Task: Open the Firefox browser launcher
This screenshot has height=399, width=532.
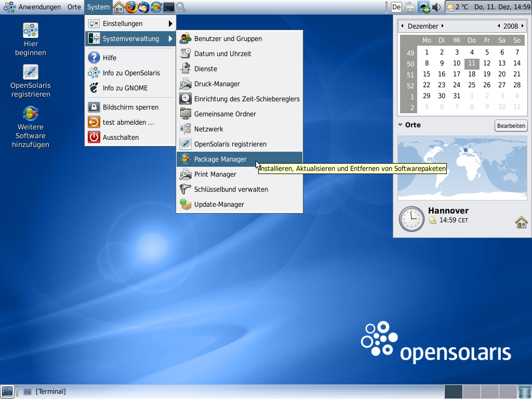Action: [131, 7]
